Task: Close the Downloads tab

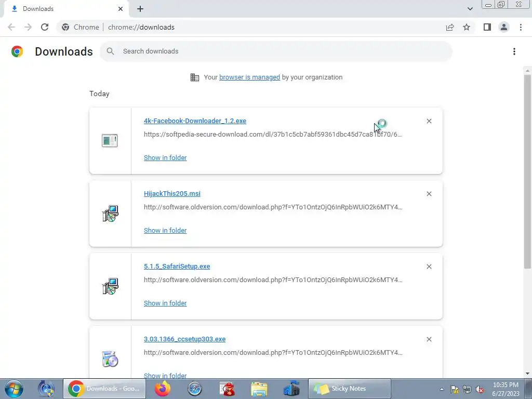Action: coord(121,9)
